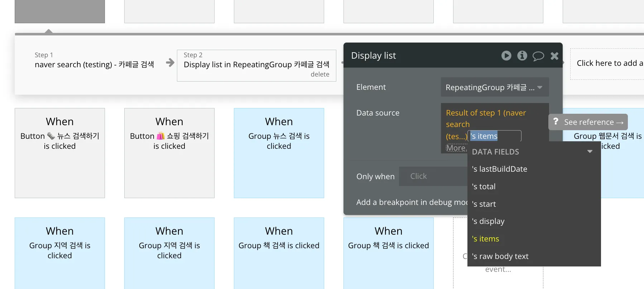The height and width of the screenshot is (289, 644).
Task: Click the newspaper emoji in 뉴스 검색하기 event
Action: pyautogui.click(x=51, y=136)
